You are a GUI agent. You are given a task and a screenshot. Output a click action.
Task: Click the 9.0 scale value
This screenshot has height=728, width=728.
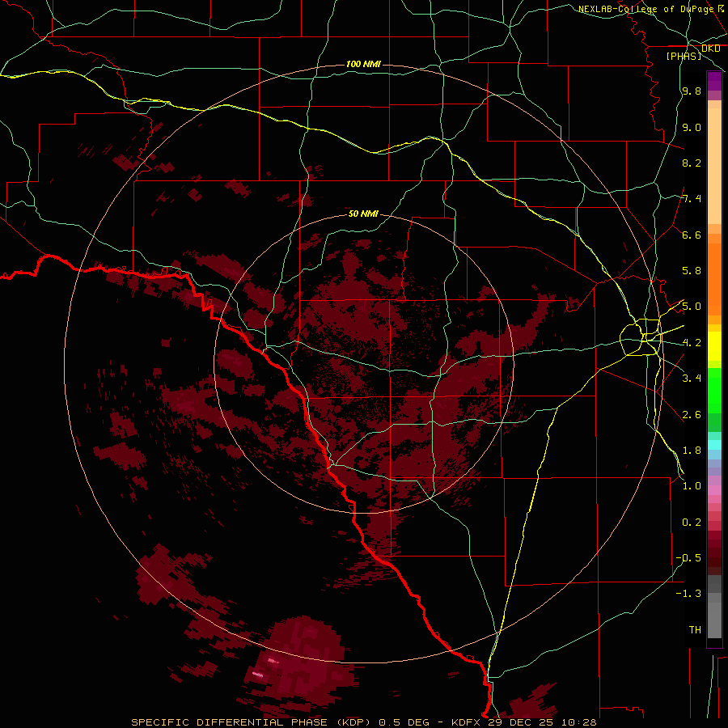tap(692, 127)
